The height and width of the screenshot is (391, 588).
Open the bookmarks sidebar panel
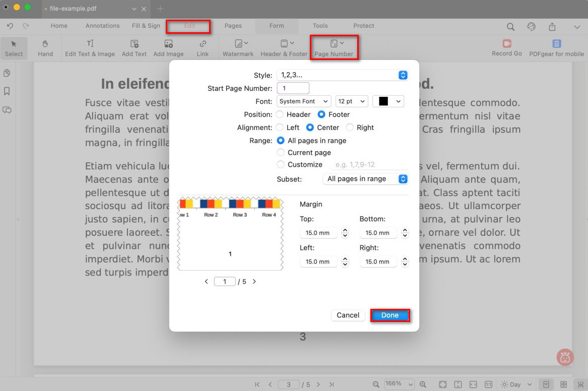point(7,91)
